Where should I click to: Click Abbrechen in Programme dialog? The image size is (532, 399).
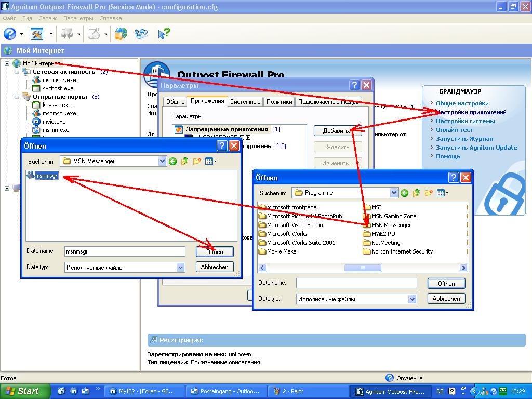point(446,299)
